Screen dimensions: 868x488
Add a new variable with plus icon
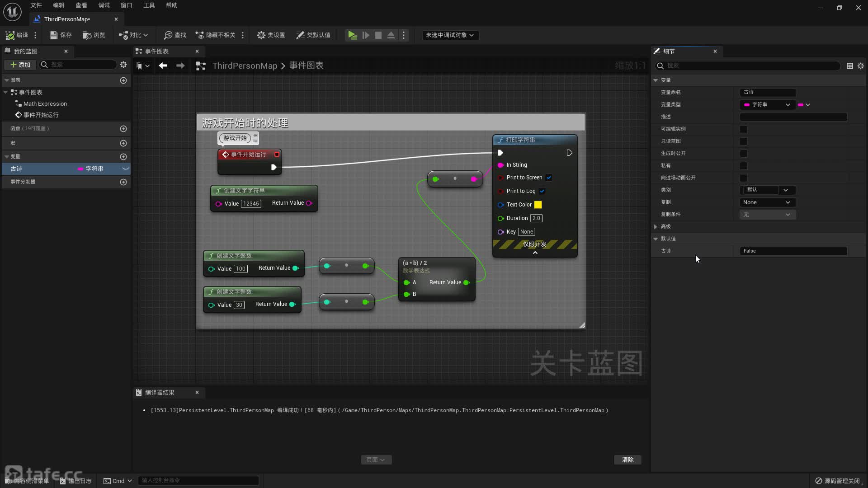pyautogui.click(x=123, y=157)
